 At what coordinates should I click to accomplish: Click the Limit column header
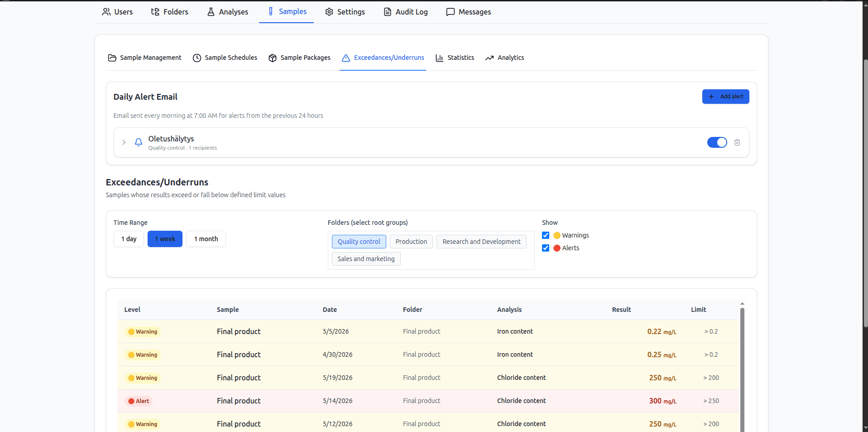(x=698, y=310)
